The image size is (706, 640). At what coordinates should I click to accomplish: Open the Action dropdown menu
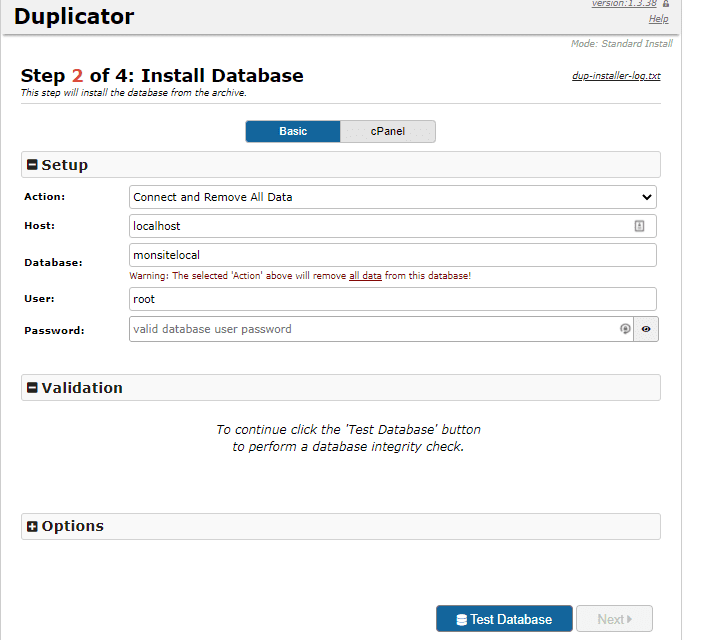[392, 197]
